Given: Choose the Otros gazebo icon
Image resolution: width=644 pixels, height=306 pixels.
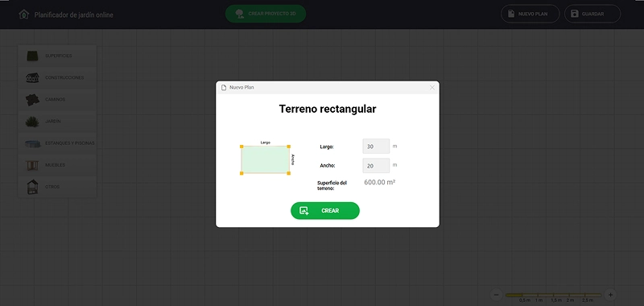Looking at the screenshot, I should (32, 187).
